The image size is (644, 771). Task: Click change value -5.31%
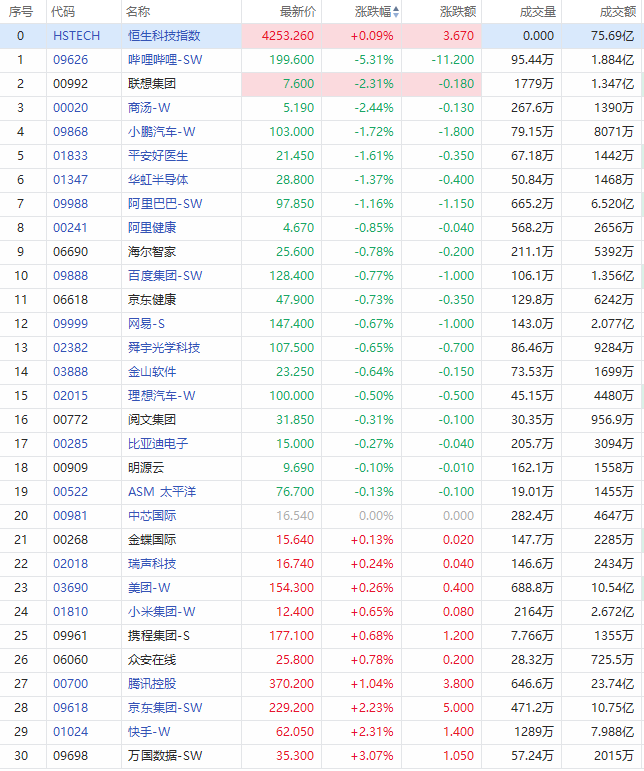click(374, 60)
